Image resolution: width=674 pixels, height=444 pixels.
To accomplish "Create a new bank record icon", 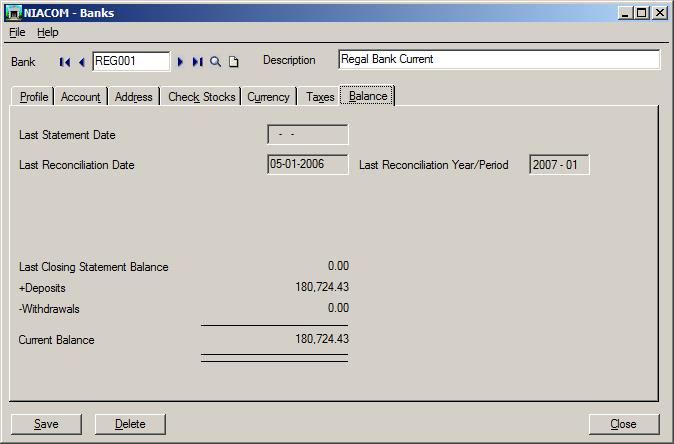I will click(x=233, y=62).
